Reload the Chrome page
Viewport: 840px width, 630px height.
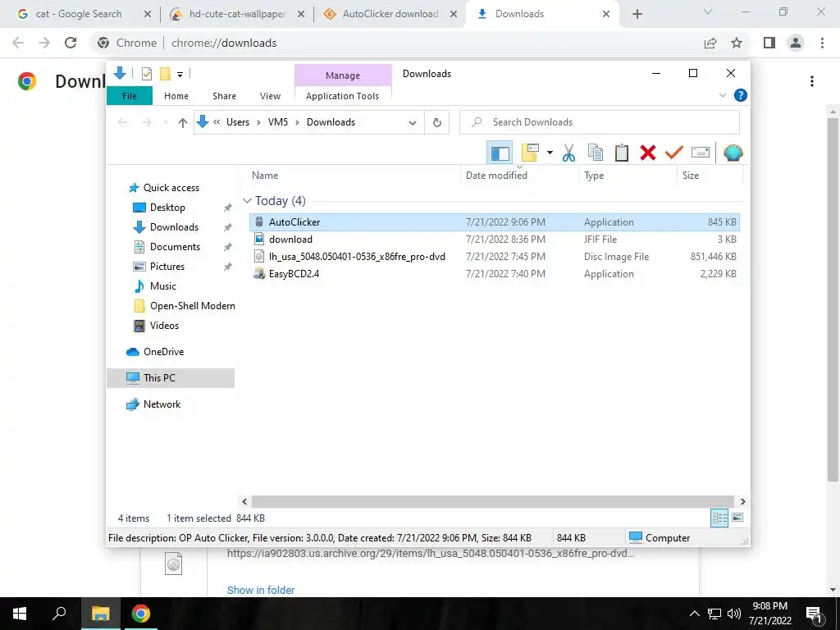pyautogui.click(x=71, y=43)
